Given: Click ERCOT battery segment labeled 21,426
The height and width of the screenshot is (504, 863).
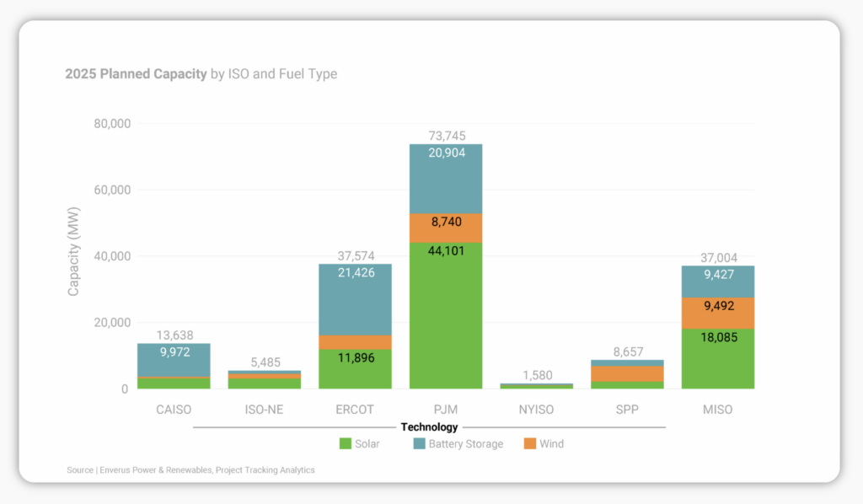Looking at the screenshot, I should 355,299.
